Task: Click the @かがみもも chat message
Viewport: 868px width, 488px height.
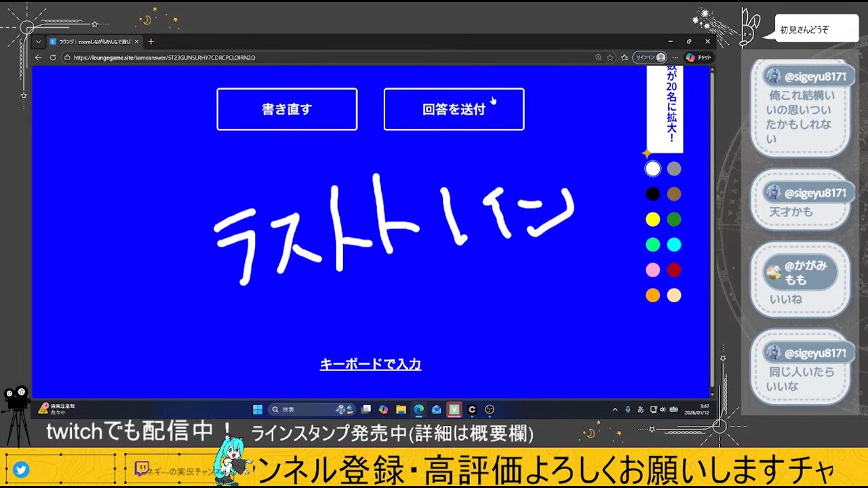Action: (801, 279)
